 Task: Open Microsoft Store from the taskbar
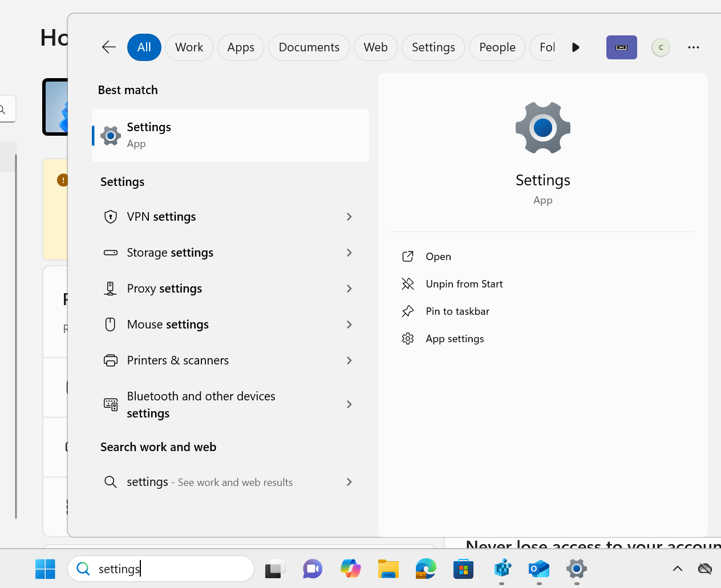tap(463, 569)
